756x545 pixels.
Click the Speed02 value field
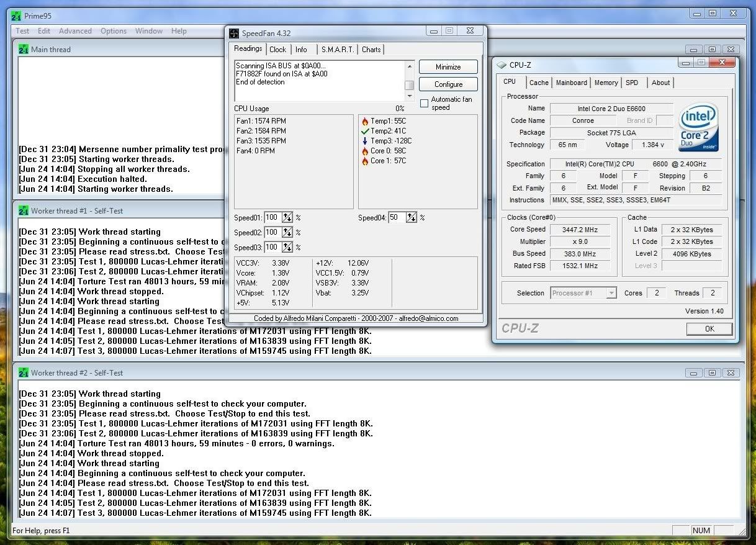tap(272, 232)
